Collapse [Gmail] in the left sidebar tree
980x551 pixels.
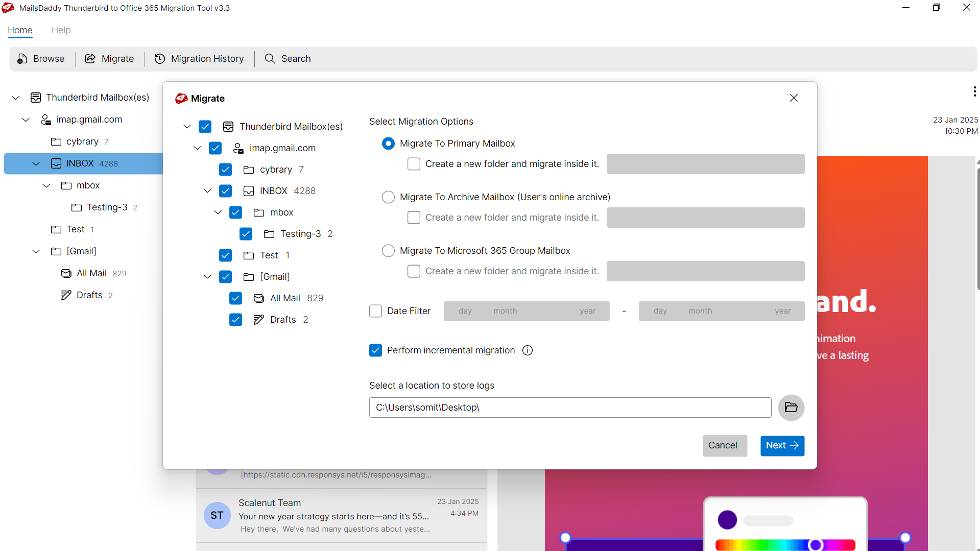[x=36, y=251]
